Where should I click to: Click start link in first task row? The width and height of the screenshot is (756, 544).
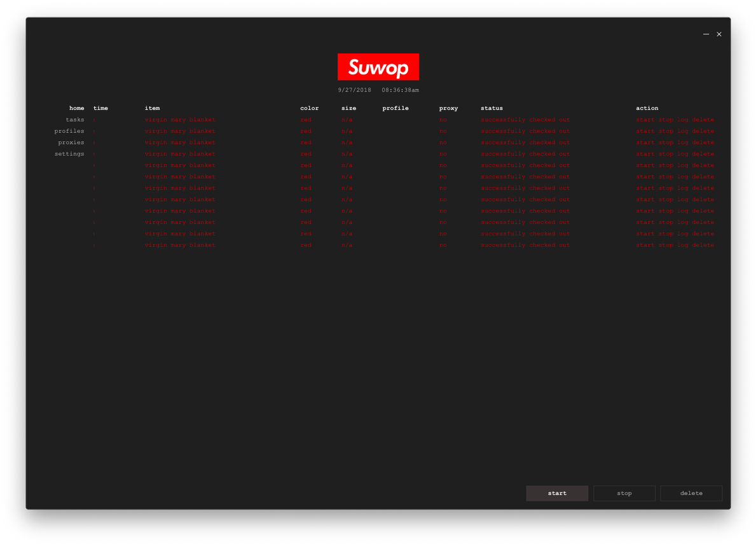(x=645, y=120)
